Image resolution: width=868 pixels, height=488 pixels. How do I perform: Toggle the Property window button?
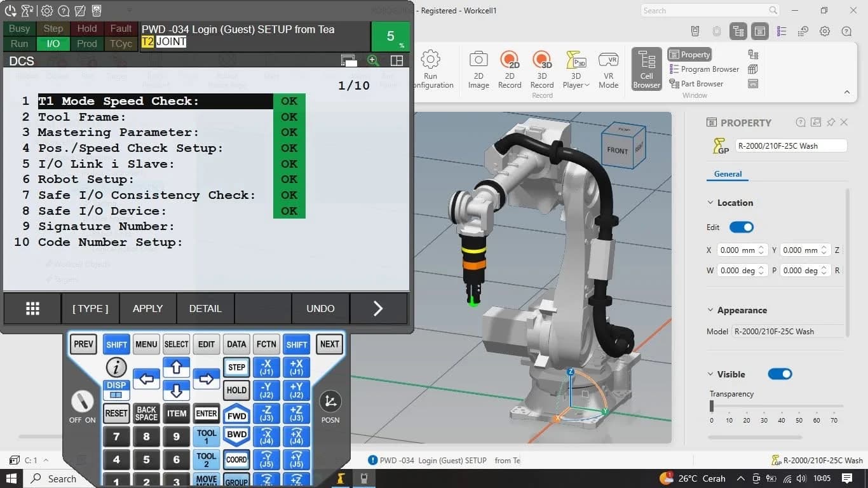point(690,55)
